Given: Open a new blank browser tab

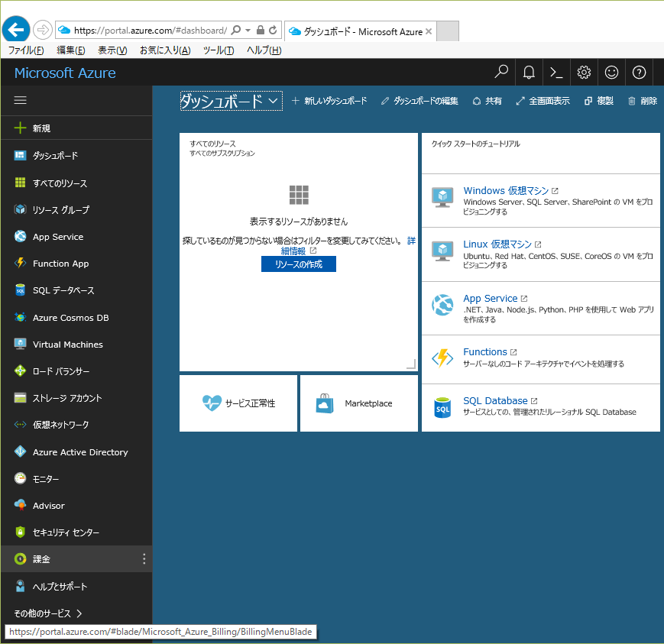Looking at the screenshot, I should 448,31.
